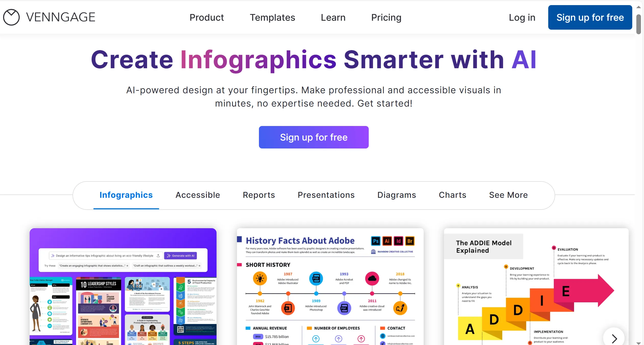Click the pen icon below 2018
Screen dimensions: 644x345
[400, 308]
